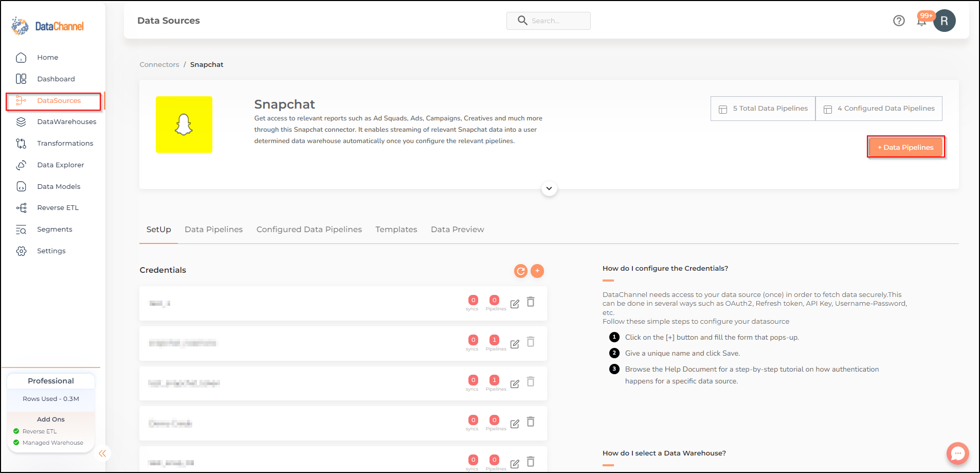Edit the fourth credential in the list
The height and width of the screenshot is (473, 980).
[x=515, y=424]
